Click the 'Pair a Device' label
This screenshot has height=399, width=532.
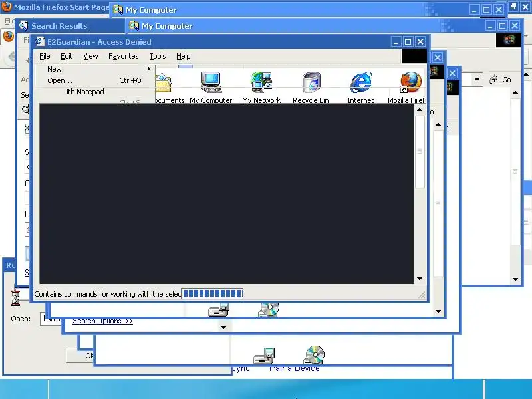coord(295,368)
